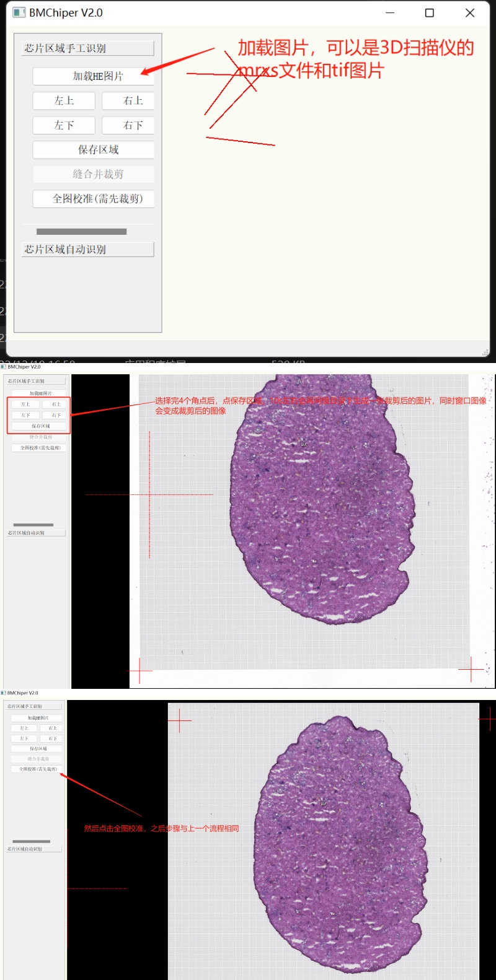This screenshot has width=496, height=980.
Task: Open 芯片区域手工识别 tab in the bottom window
Action: (x=35, y=706)
